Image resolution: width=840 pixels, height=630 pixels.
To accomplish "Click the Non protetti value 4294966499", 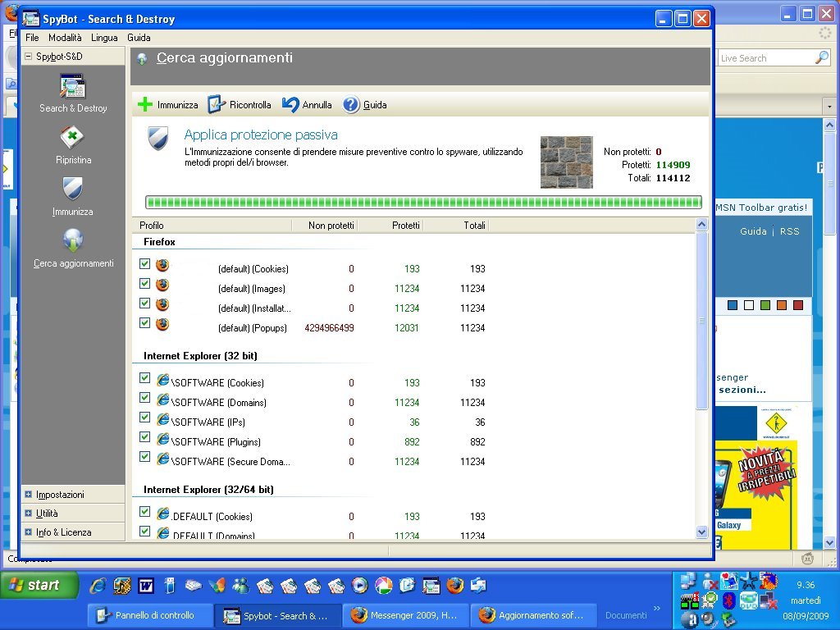I will coord(329,328).
